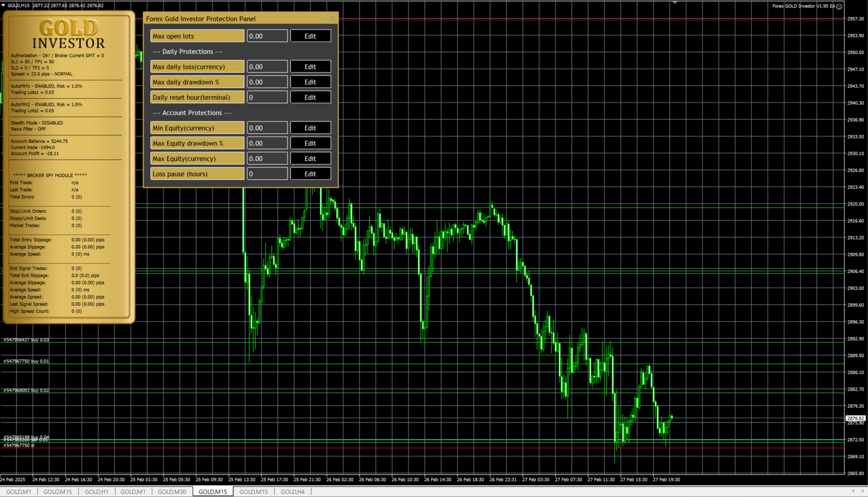Click the '--- Account Protections ---' heading
868x497 pixels.
192,113
